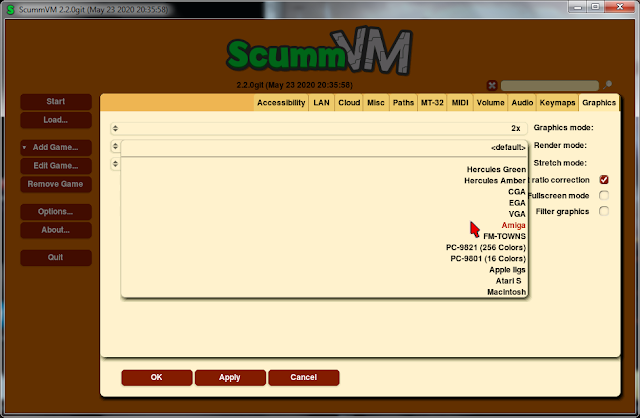
Task: Click the Start button
Action: [x=56, y=102]
